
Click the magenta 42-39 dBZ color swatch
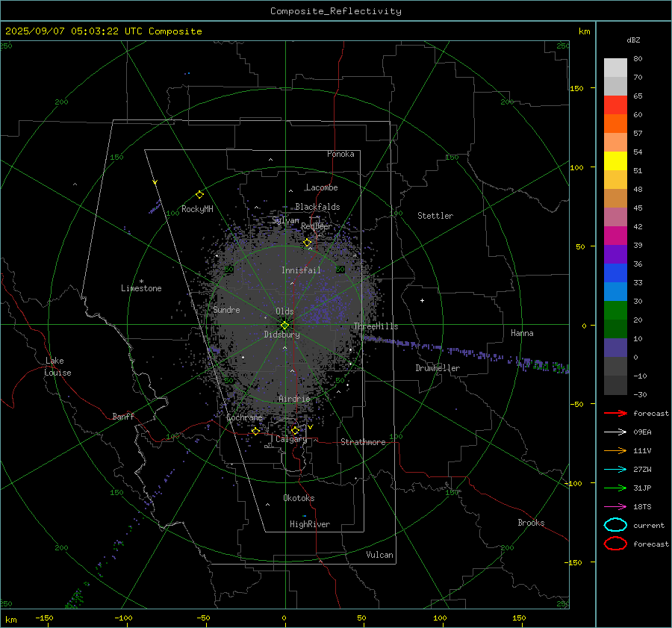(x=615, y=236)
